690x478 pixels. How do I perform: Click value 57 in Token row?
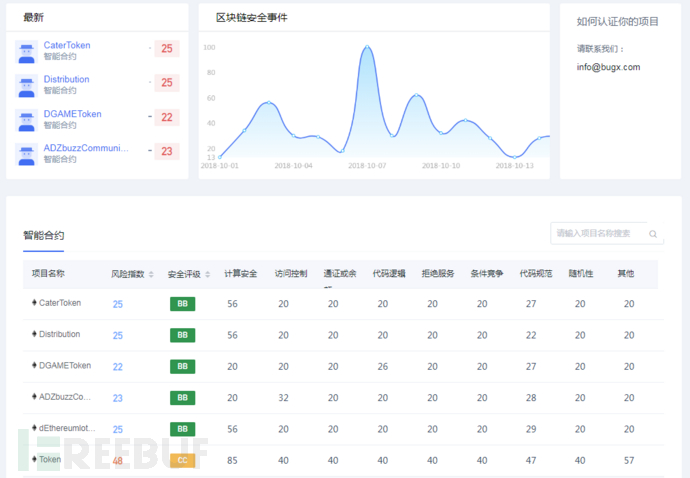click(629, 461)
